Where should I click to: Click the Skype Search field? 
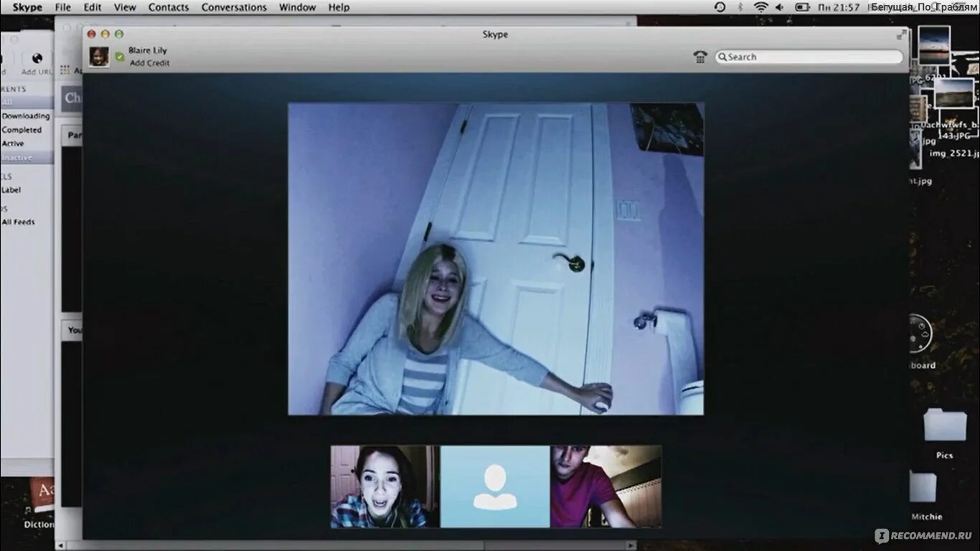point(809,57)
